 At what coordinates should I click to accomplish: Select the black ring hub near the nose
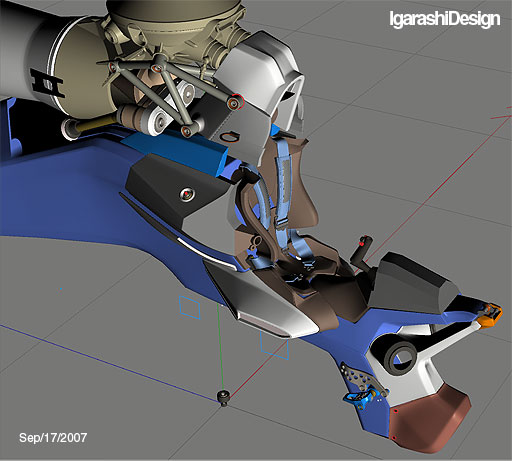pyautogui.click(x=400, y=359)
